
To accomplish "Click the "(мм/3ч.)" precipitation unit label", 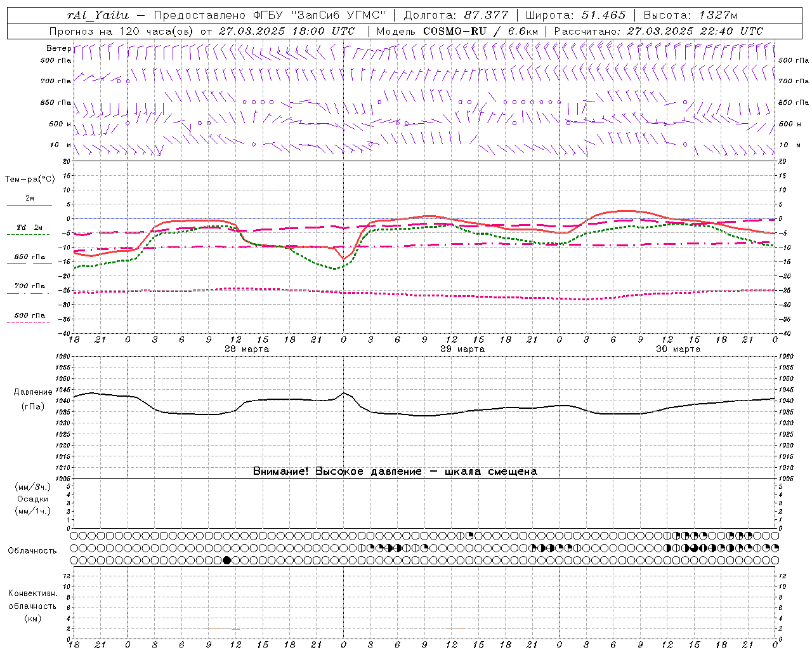I will (x=33, y=487).
